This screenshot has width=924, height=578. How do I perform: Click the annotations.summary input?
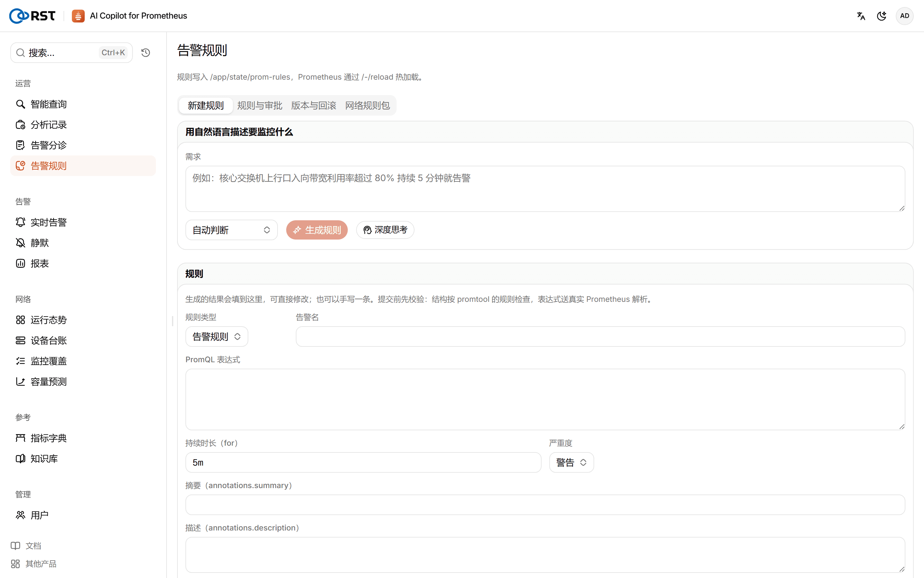(x=545, y=504)
